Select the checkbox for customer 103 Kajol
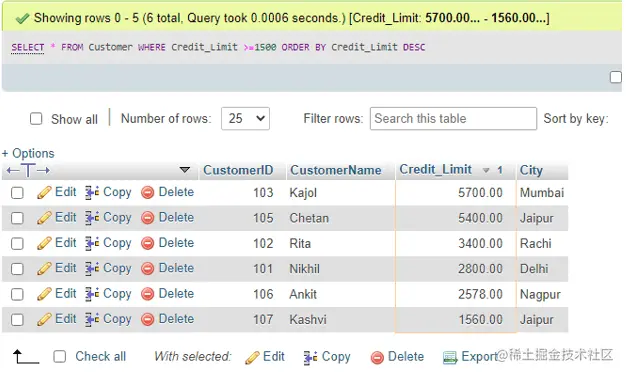This screenshot has width=626, height=375. click(x=17, y=193)
